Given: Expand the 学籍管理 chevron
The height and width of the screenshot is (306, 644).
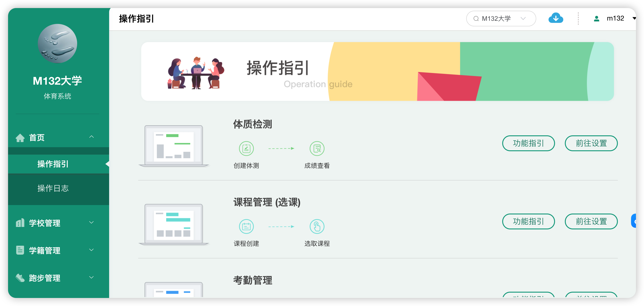Looking at the screenshot, I should tap(91, 250).
